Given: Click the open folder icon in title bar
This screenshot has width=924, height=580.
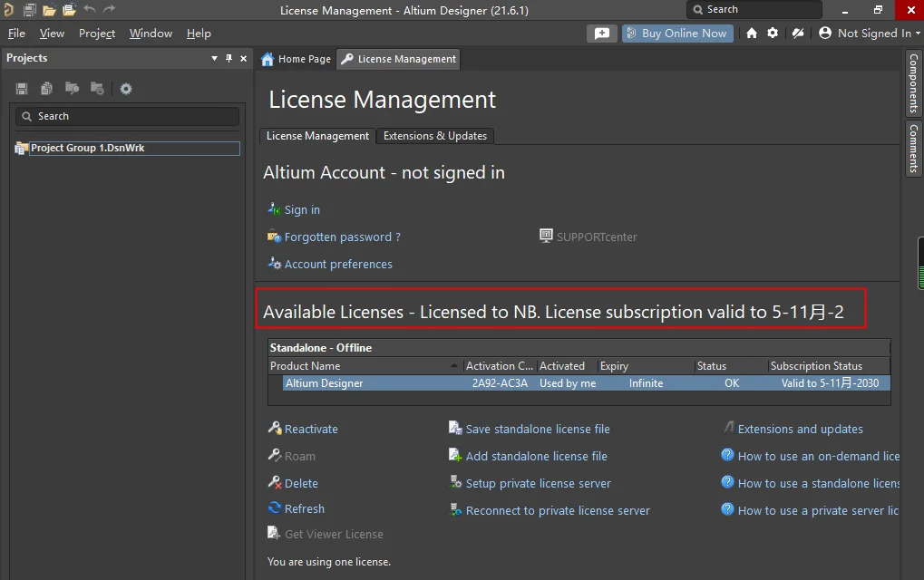Looking at the screenshot, I should click(x=49, y=10).
